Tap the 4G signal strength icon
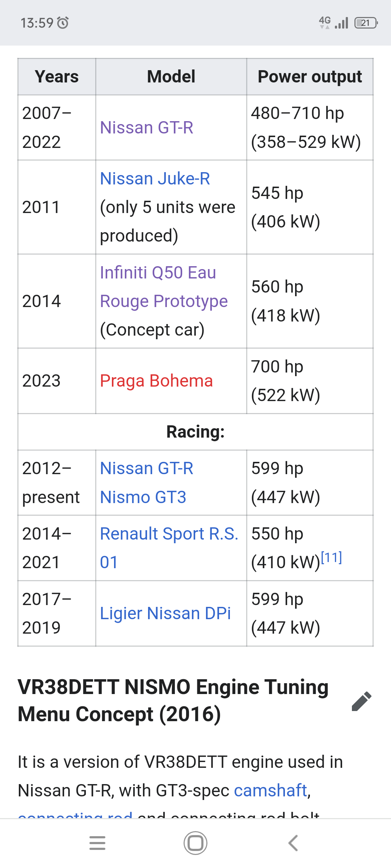The image size is (391, 868). click(x=333, y=23)
